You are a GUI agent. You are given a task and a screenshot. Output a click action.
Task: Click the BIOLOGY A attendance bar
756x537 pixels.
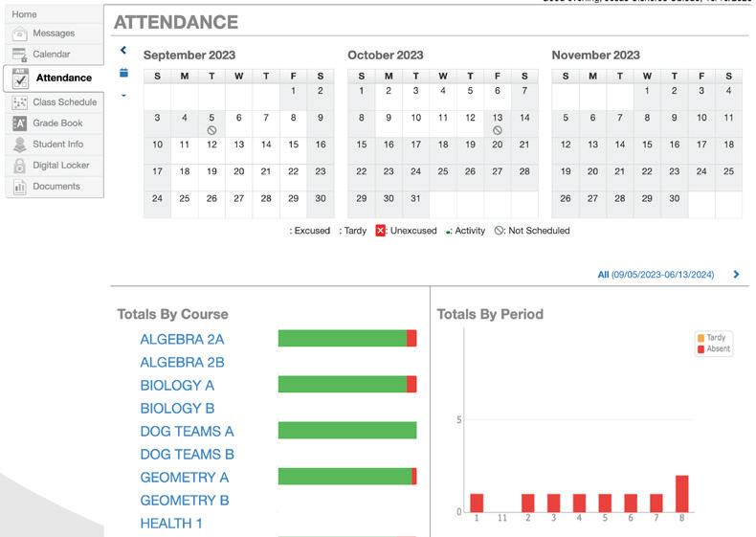click(x=347, y=385)
